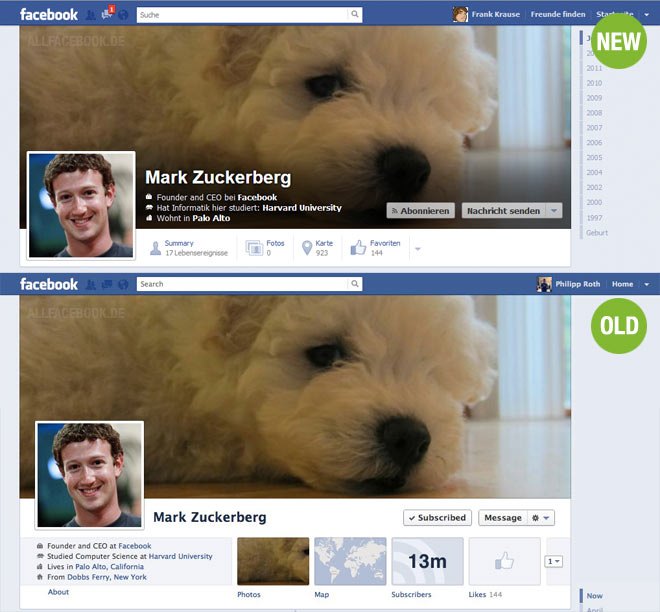Open Philipp Roth profile link

[x=578, y=284]
